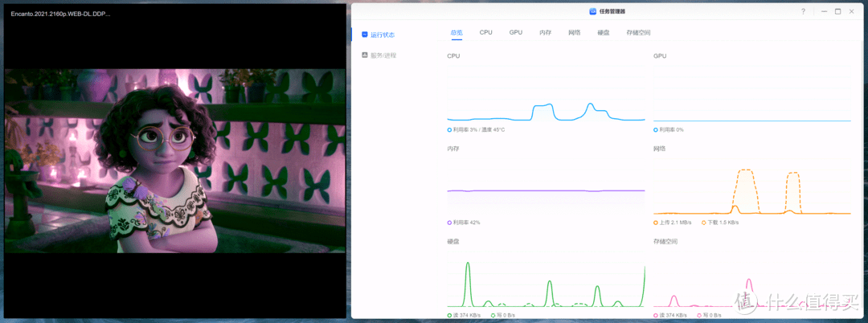868x323 pixels.
Task: Click the 运行状态 sidebar icon
Action: click(365, 35)
